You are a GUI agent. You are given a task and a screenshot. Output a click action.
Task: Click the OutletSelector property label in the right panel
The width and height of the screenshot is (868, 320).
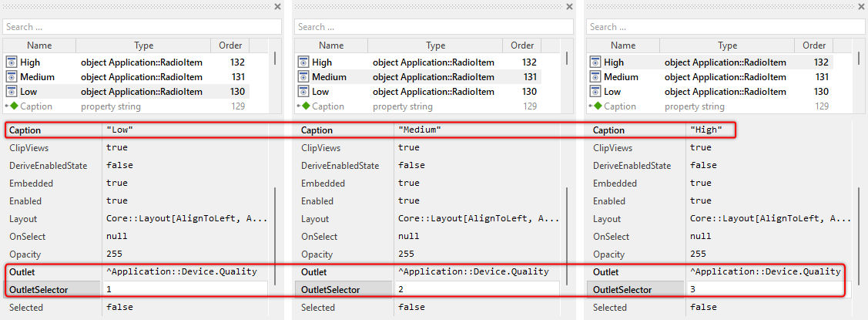click(622, 290)
